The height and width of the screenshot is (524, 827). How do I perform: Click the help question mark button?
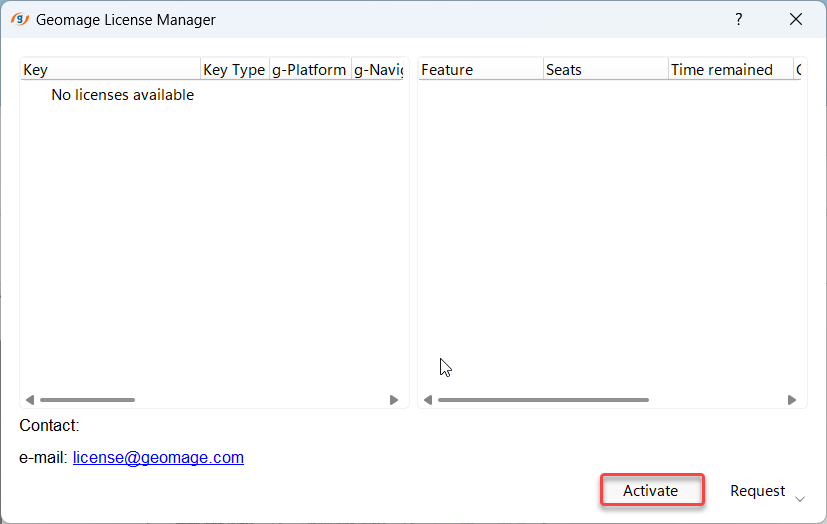click(738, 20)
